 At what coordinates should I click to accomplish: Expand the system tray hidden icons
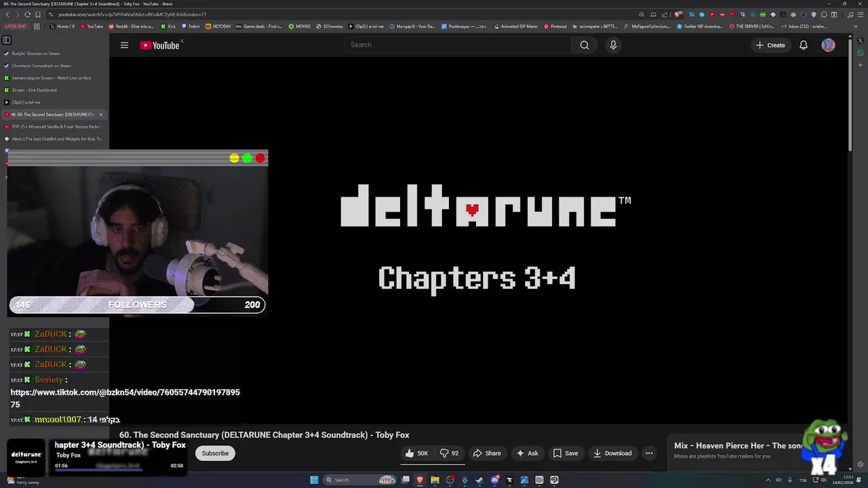pos(768,480)
